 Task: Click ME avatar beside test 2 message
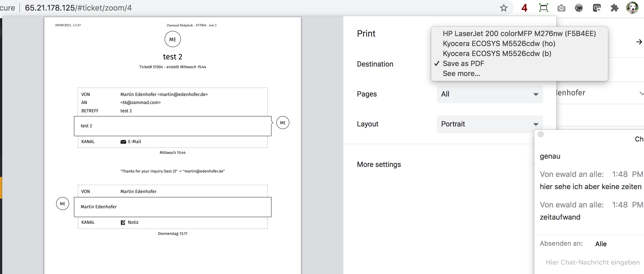click(x=283, y=123)
